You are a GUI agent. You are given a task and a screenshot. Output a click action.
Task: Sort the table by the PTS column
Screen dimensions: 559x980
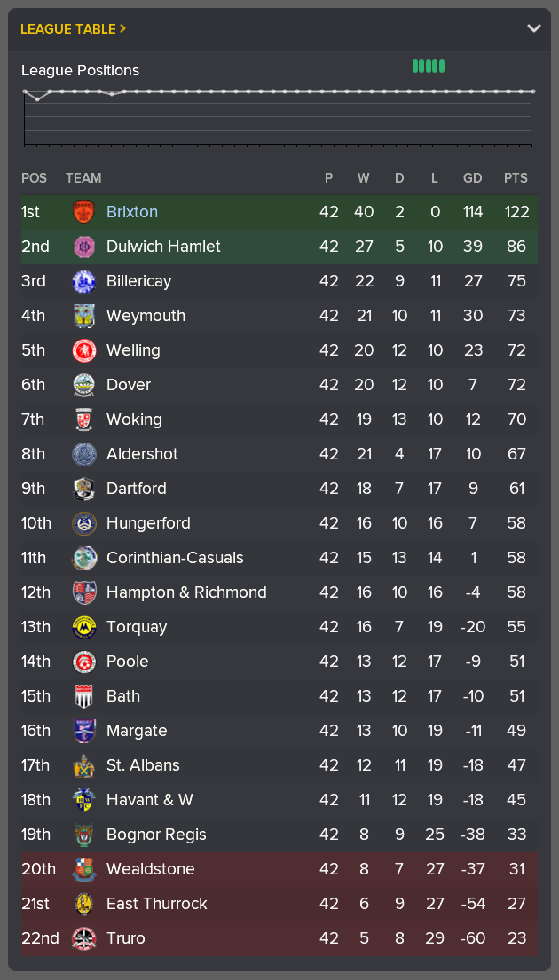pos(516,178)
